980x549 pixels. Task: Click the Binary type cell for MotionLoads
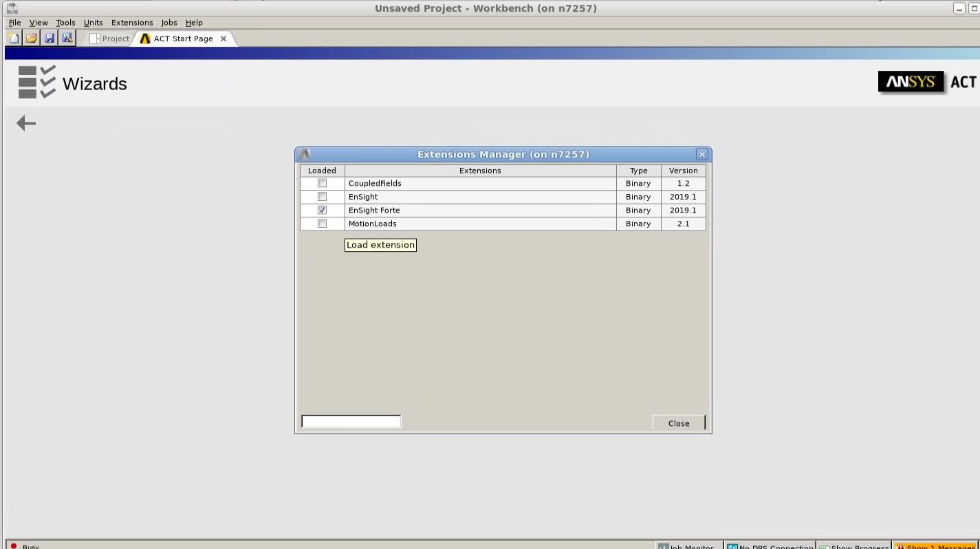(638, 224)
